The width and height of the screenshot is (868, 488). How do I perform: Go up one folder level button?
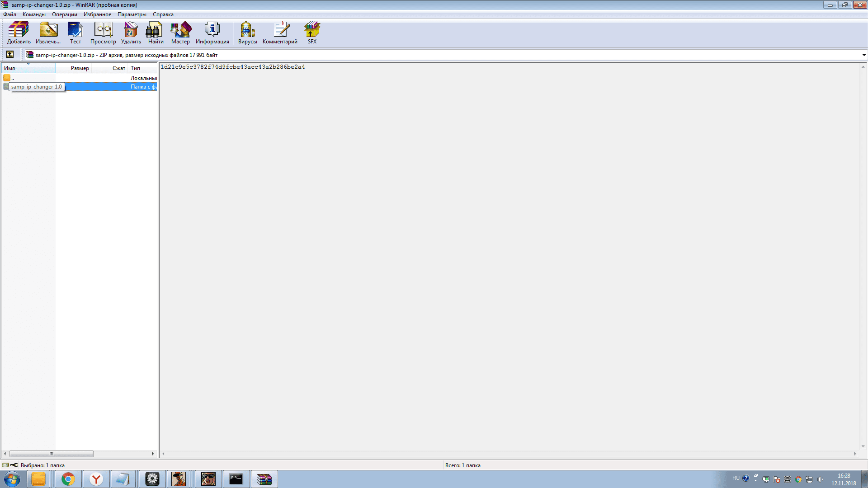tap(10, 55)
